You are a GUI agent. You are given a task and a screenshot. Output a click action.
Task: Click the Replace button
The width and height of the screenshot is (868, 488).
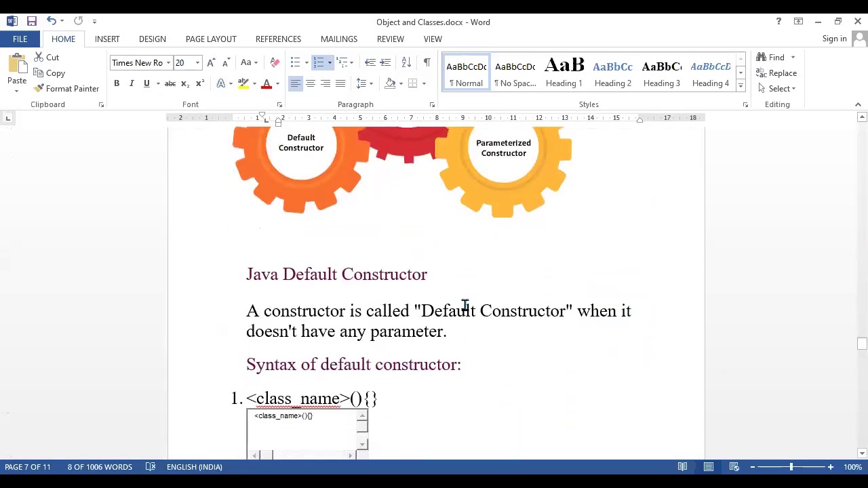click(777, 73)
